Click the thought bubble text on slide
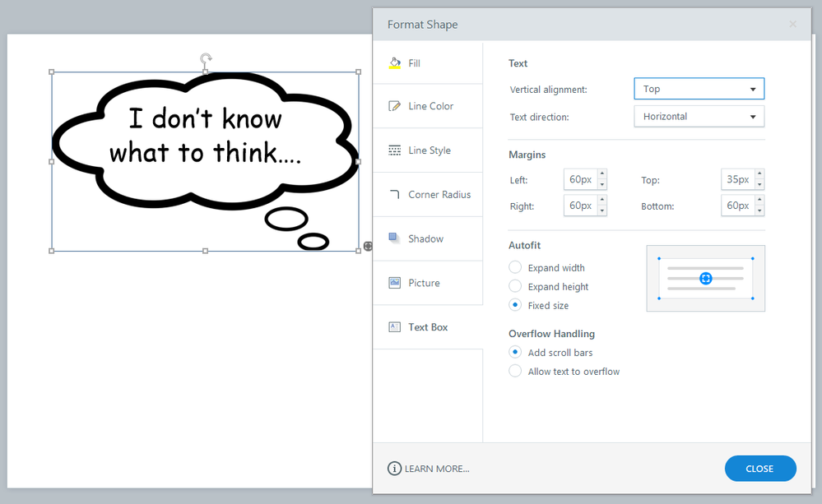This screenshot has width=822, height=504. (205, 136)
